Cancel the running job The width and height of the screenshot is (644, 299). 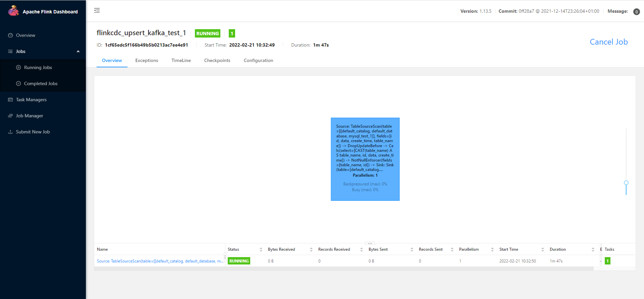608,42
